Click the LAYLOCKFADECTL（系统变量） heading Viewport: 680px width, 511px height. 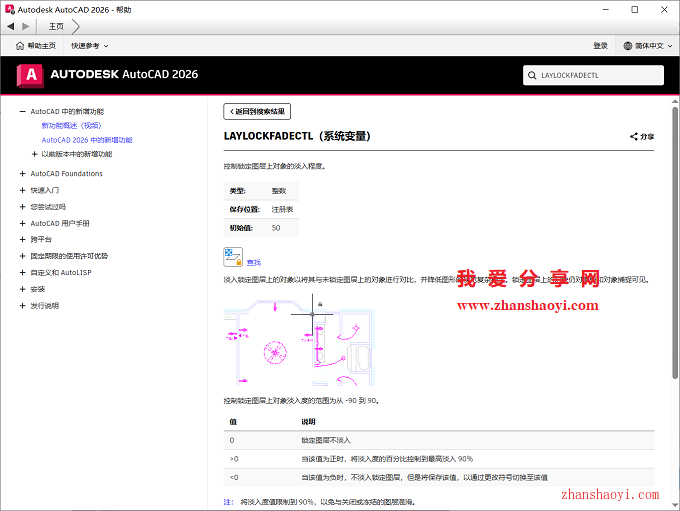tap(297, 136)
